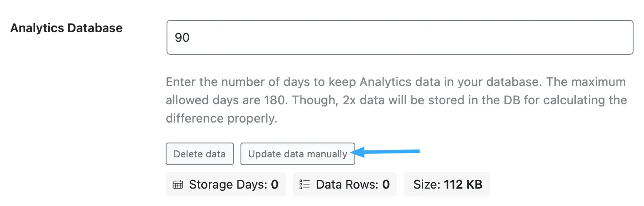The height and width of the screenshot is (206, 644).
Task: Click the bold 112 KB size value
Action: pos(463,185)
